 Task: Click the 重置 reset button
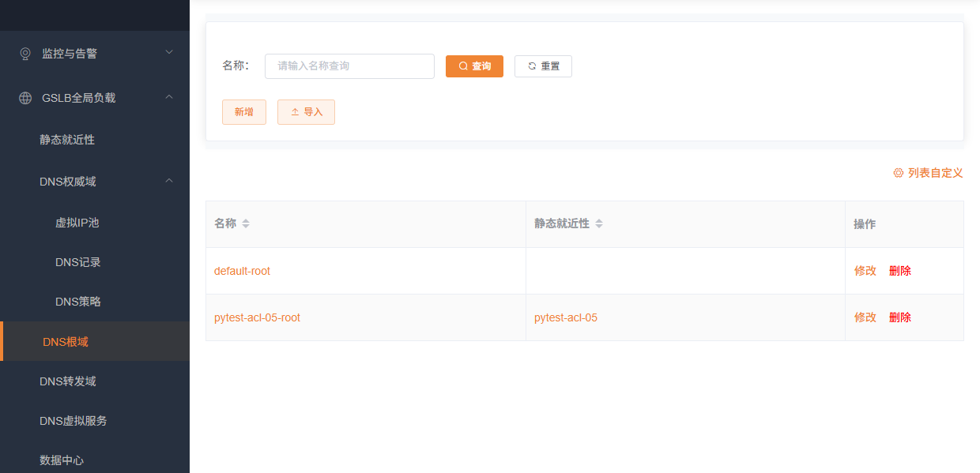pyautogui.click(x=543, y=66)
